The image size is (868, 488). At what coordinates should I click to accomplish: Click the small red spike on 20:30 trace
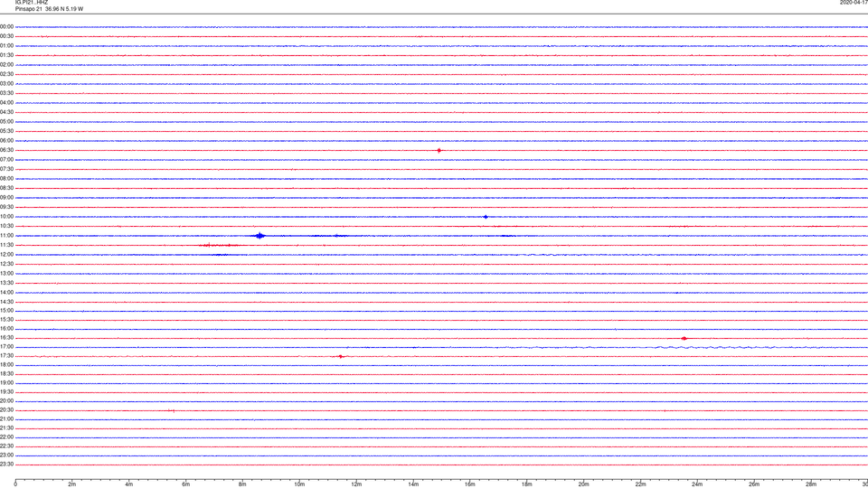(174, 410)
